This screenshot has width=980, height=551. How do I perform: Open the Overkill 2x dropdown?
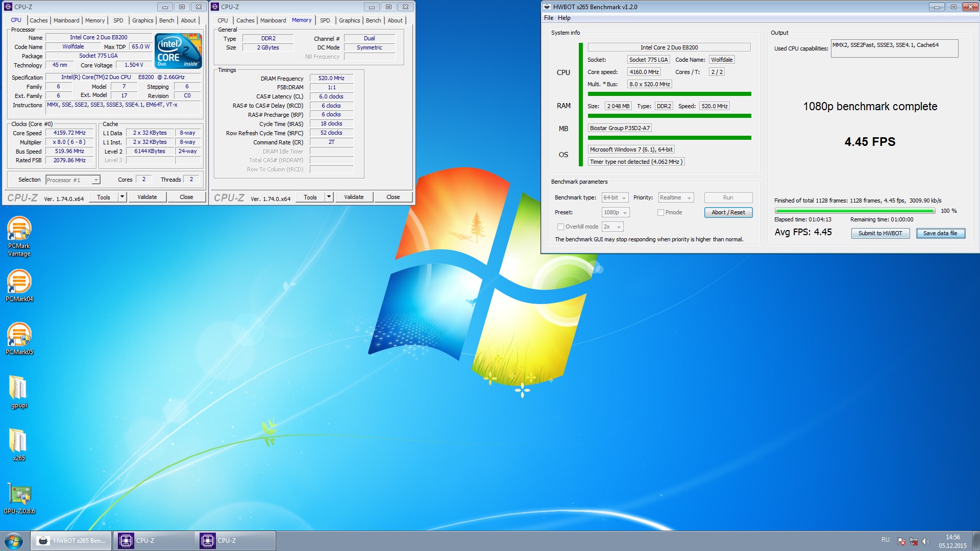pyautogui.click(x=612, y=227)
